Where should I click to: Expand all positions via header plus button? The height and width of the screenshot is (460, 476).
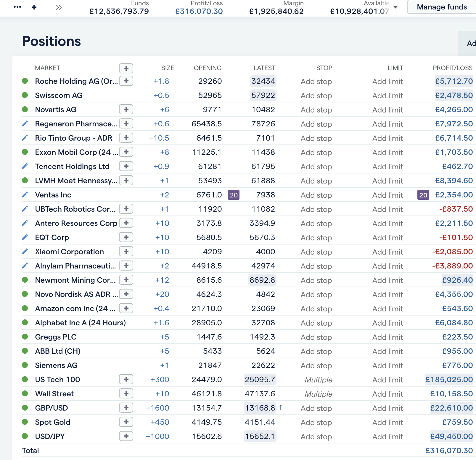[126, 68]
